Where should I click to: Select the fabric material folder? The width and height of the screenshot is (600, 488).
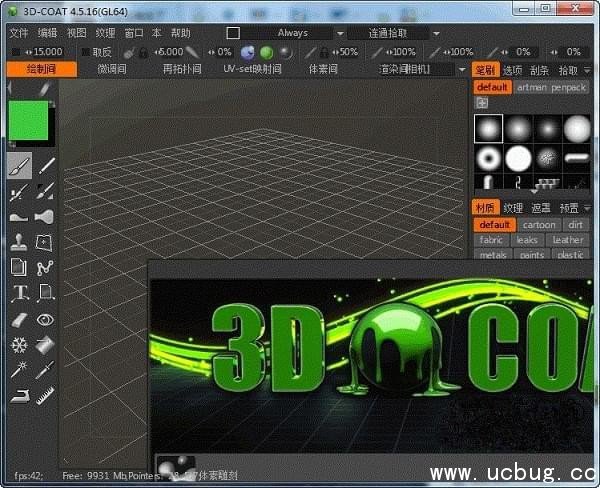tap(491, 240)
